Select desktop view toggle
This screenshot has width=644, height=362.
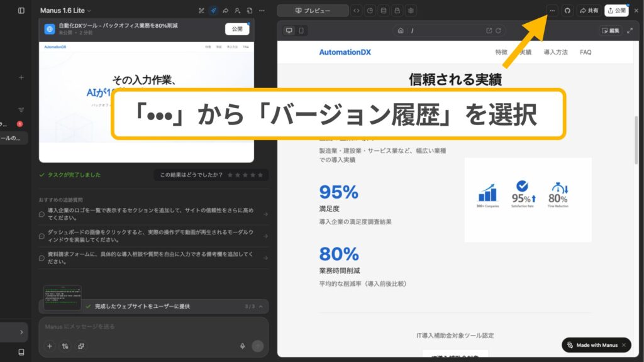tap(289, 31)
